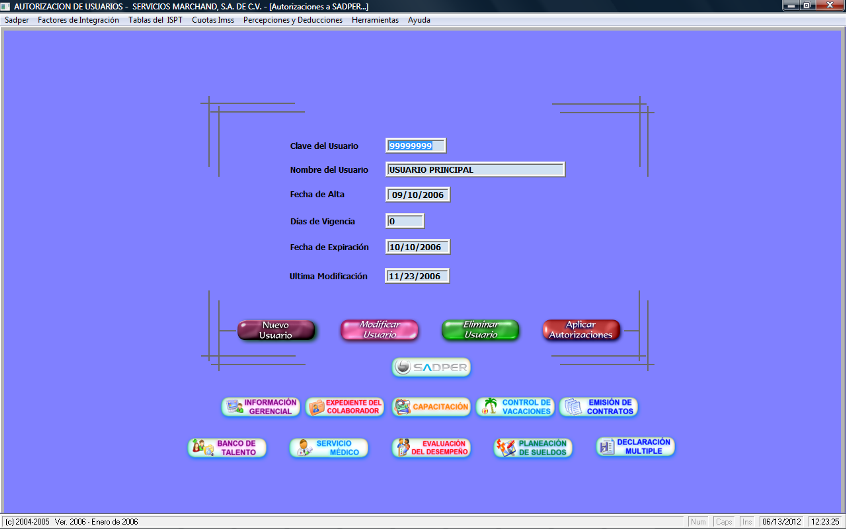Click the Nombre del Usuario field
Screen dimensions: 846x529
(x=475, y=169)
